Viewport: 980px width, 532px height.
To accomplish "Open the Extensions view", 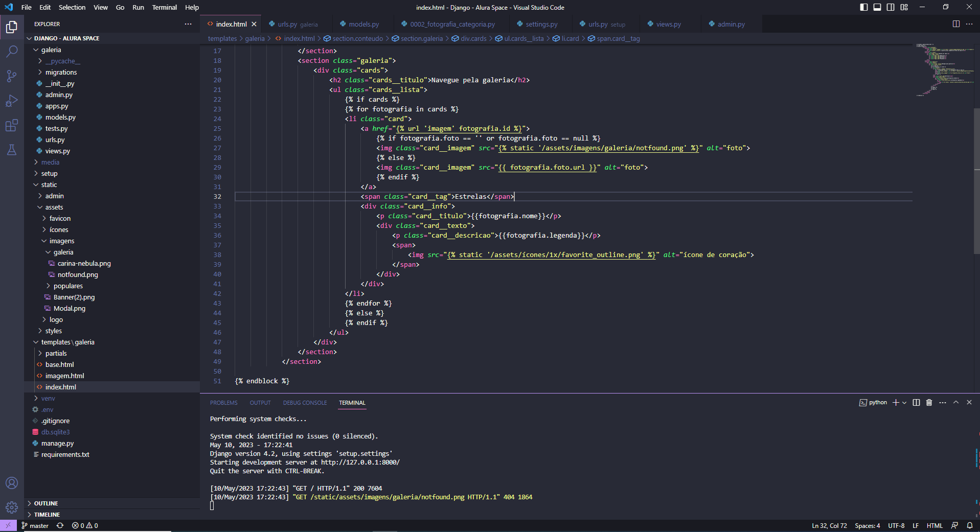I will pyautogui.click(x=12, y=125).
